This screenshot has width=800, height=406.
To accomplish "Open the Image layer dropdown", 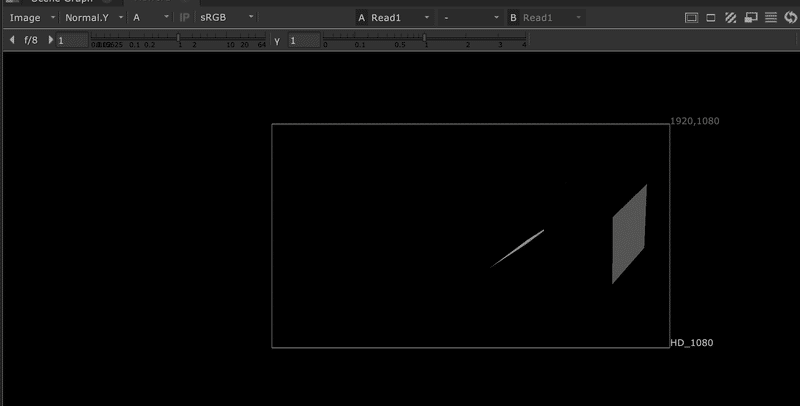I will click(x=32, y=18).
